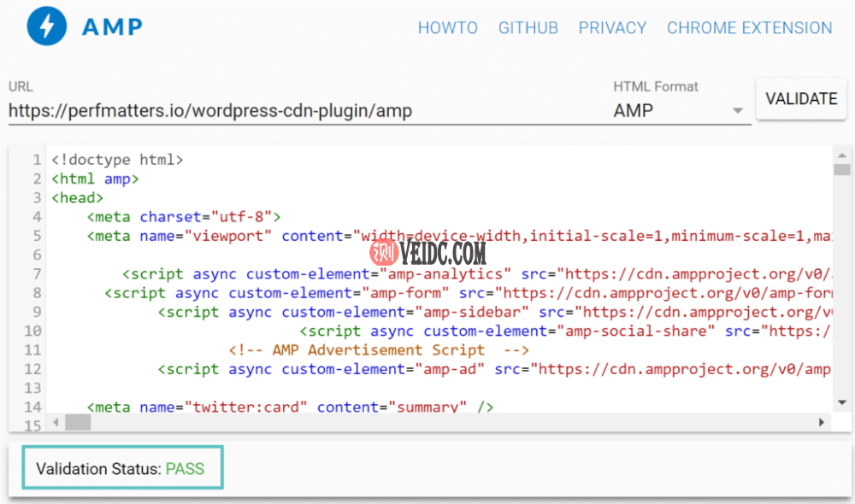Click the AMP wordmark text

[113, 28]
